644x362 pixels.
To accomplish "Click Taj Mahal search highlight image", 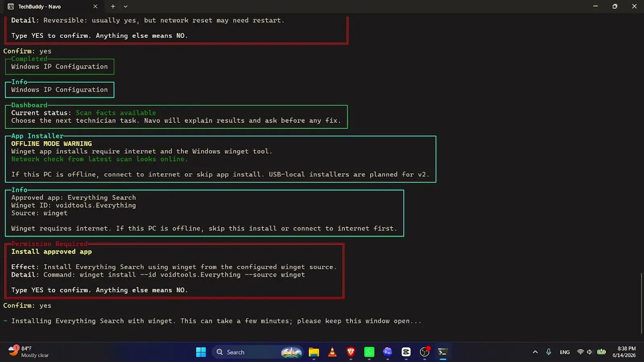I will (x=291, y=352).
